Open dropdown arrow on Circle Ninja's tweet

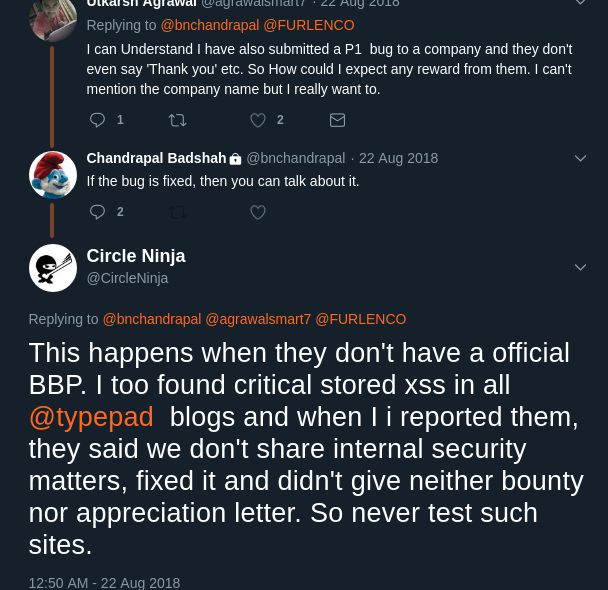(x=580, y=266)
